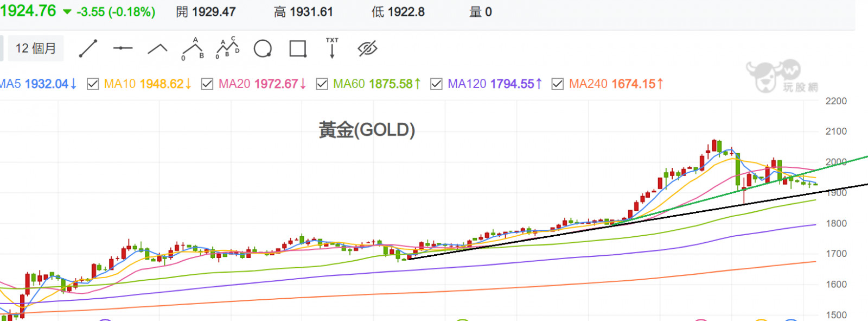Click the high price 高 1931.61
Viewport: 868px width, 321px height.
click(x=303, y=12)
